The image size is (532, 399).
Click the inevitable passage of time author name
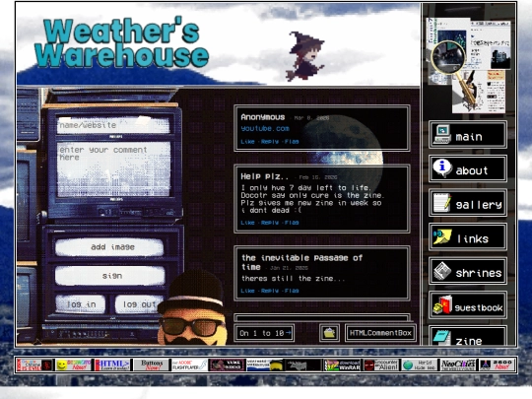point(302,262)
